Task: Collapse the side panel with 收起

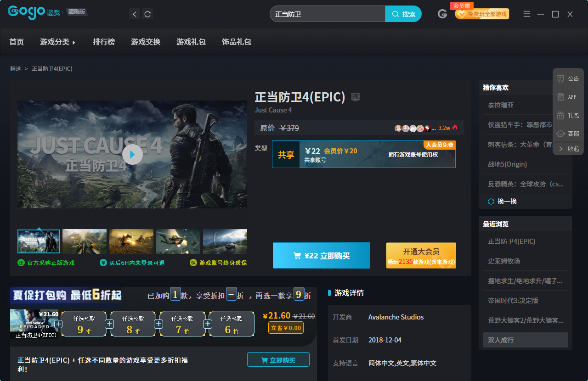Action: tap(568, 149)
